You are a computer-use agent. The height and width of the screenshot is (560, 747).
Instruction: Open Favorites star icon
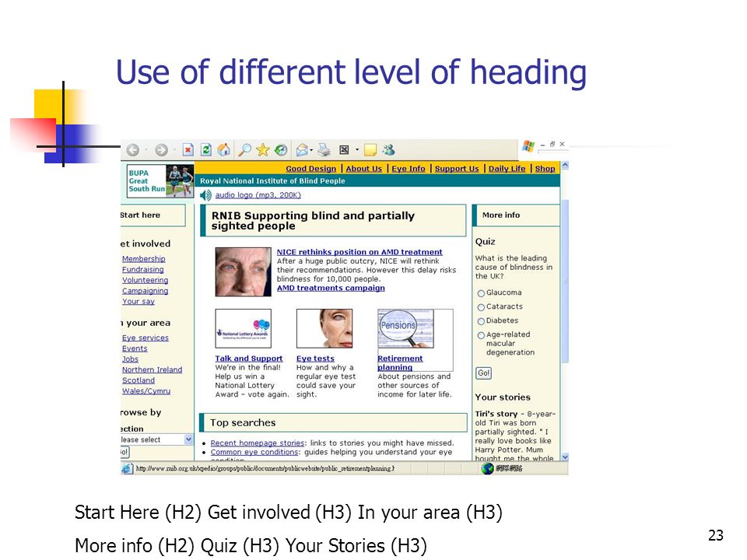click(x=262, y=150)
